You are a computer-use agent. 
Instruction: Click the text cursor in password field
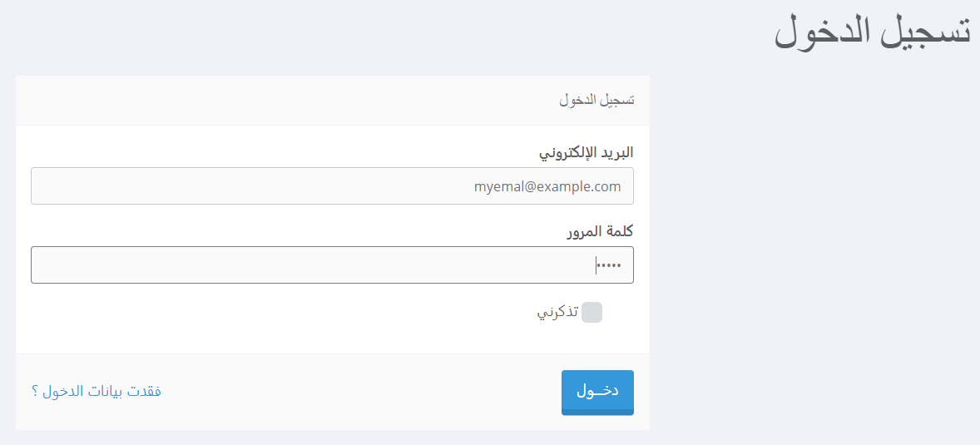coord(596,265)
